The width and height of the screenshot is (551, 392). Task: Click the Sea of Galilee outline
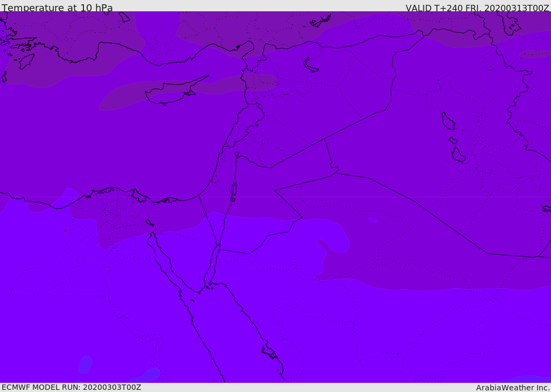tap(237, 154)
